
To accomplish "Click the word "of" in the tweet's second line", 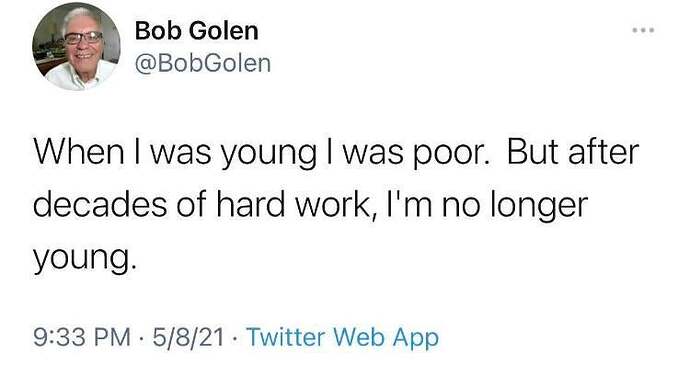I will coord(191,205).
